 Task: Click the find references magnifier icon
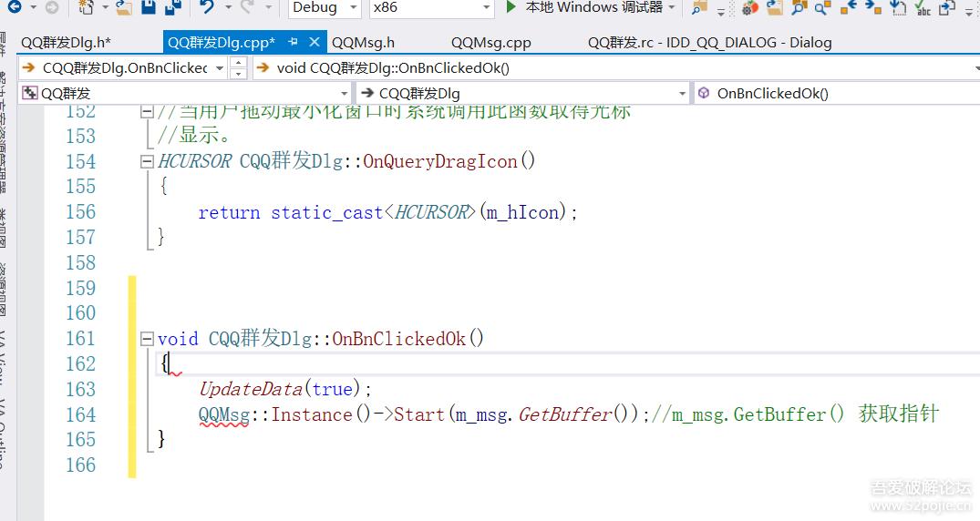[x=822, y=7]
